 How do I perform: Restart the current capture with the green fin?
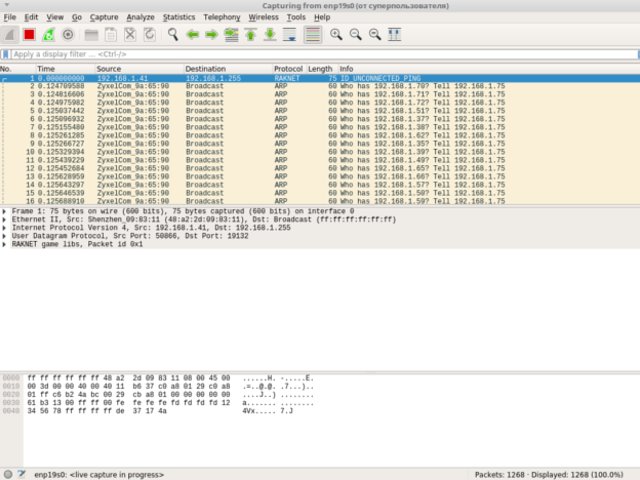tap(49, 35)
